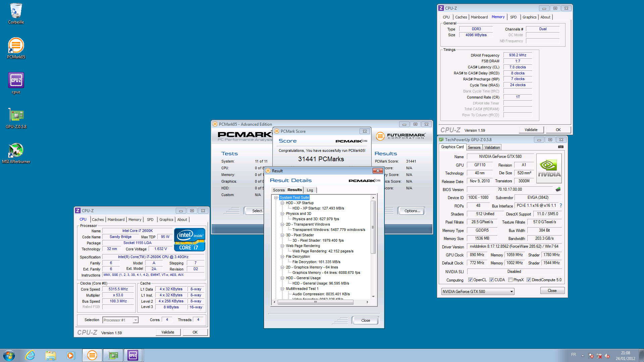
Task: Toggle the OpenCL checkbox in GPU-Z
Action: 470,280
